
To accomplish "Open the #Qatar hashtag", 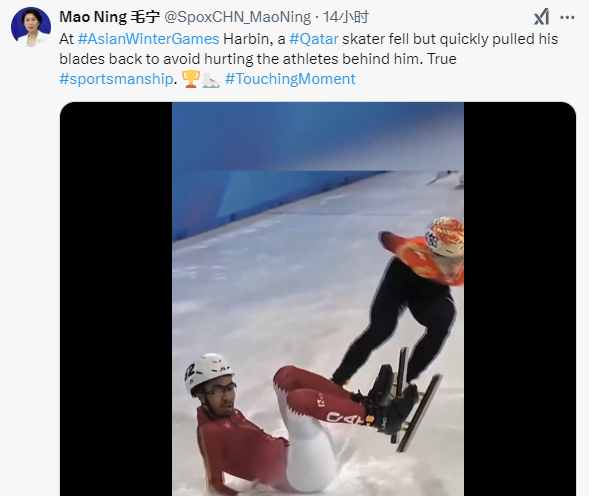I will 314,39.
